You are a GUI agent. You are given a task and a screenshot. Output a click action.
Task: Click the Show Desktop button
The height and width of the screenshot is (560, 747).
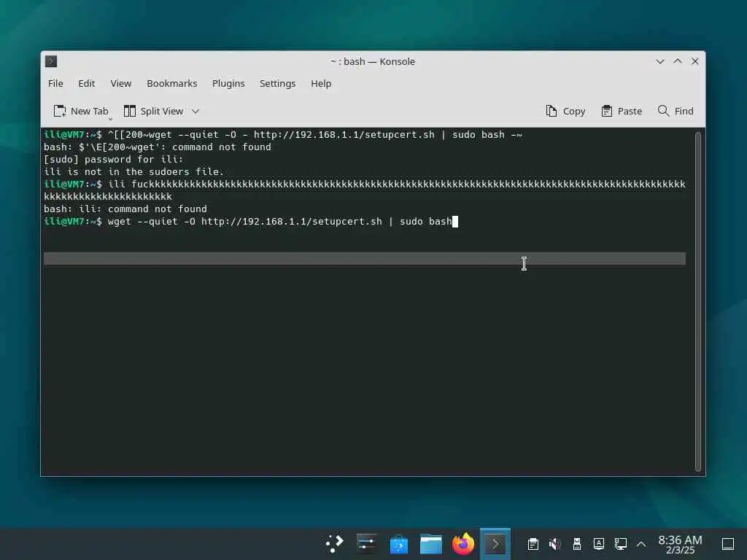tap(728, 544)
